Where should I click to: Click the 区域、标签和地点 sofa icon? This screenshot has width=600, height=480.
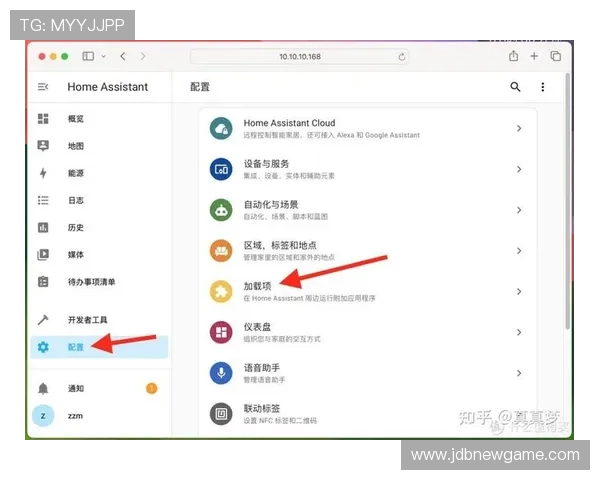221,251
